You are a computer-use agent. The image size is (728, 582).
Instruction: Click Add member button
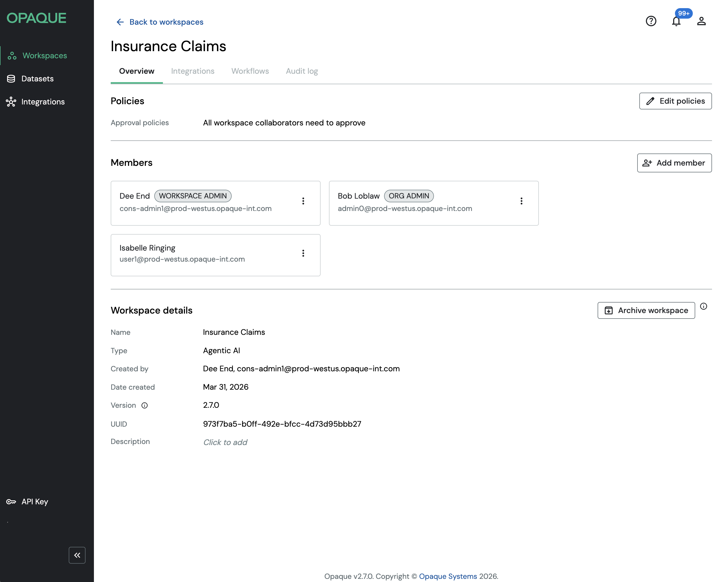pos(674,163)
